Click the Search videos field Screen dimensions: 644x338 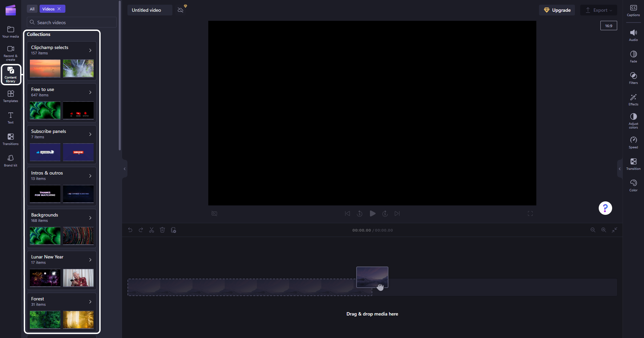(x=74, y=22)
